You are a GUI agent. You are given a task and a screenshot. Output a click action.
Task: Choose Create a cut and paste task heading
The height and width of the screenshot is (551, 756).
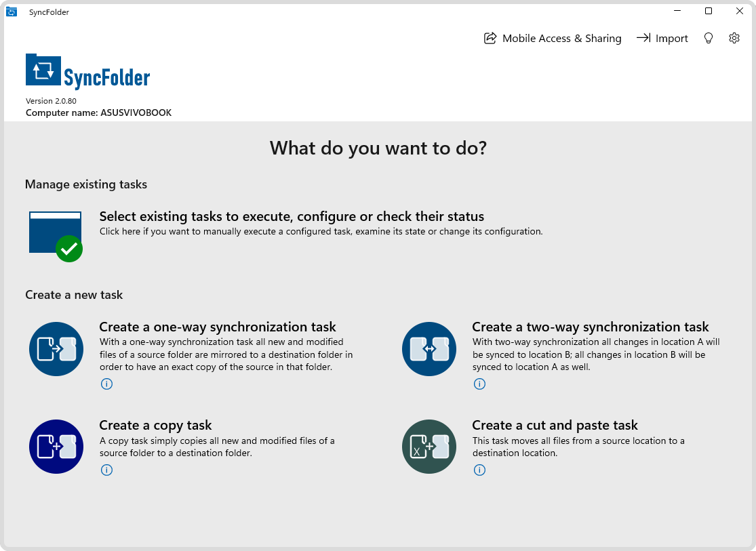click(555, 425)
